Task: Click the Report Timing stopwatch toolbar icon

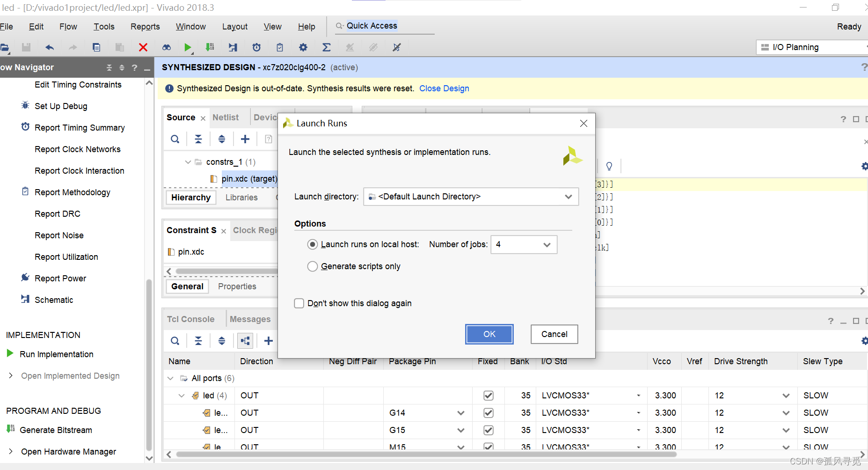Action: (256, 47)
